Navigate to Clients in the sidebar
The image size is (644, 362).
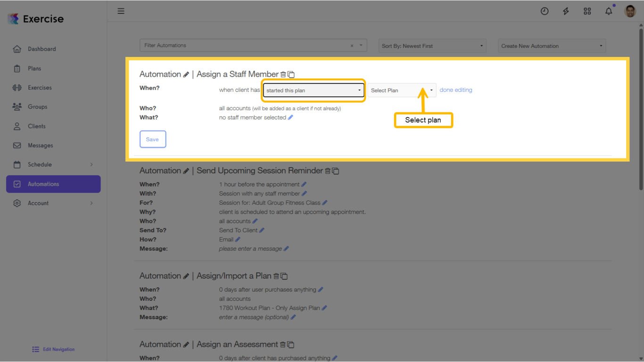[x=37, y=126]
